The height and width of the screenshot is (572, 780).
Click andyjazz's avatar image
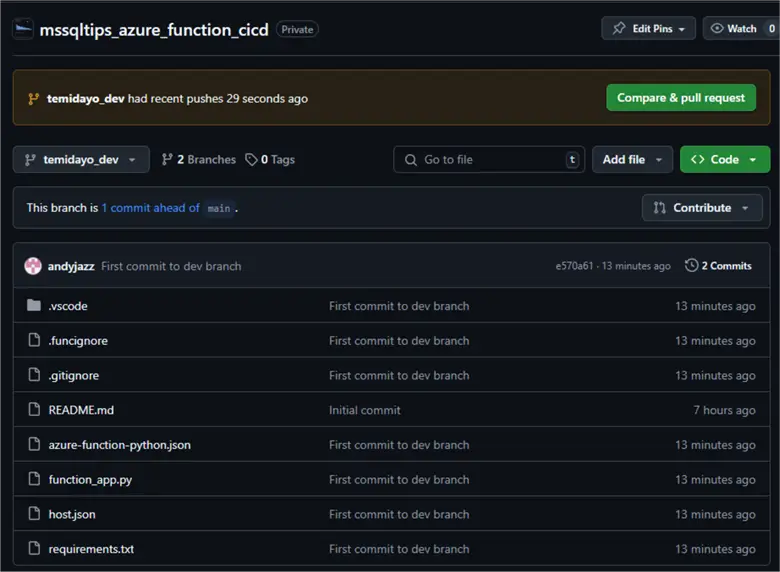coord(33,266)
